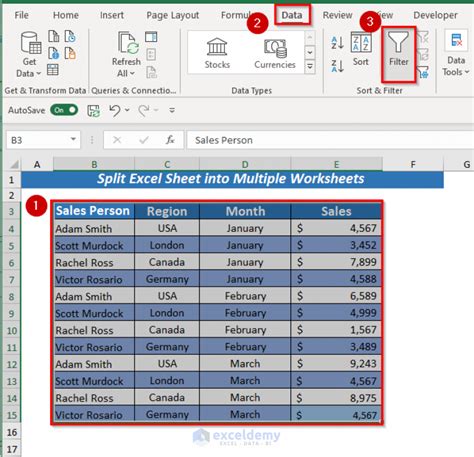Toggle the AutoSave switch off
Viewport: 474px width, 457px height.
click(64, 110)
